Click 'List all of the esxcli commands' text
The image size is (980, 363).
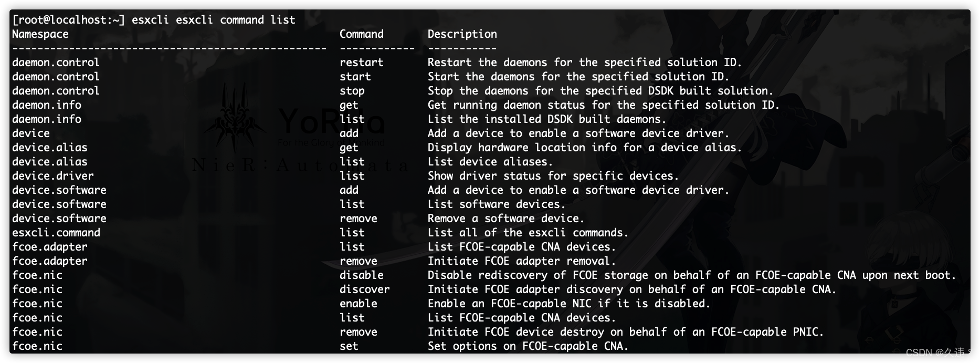pyautogui.click(x=528, y=233)
